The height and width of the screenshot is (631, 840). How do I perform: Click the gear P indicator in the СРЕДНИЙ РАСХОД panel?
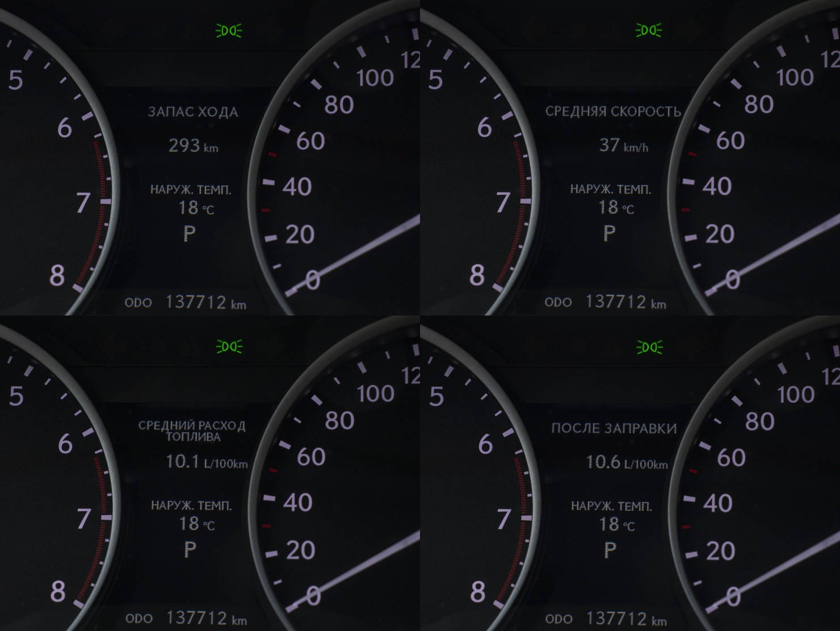(190, 549)
